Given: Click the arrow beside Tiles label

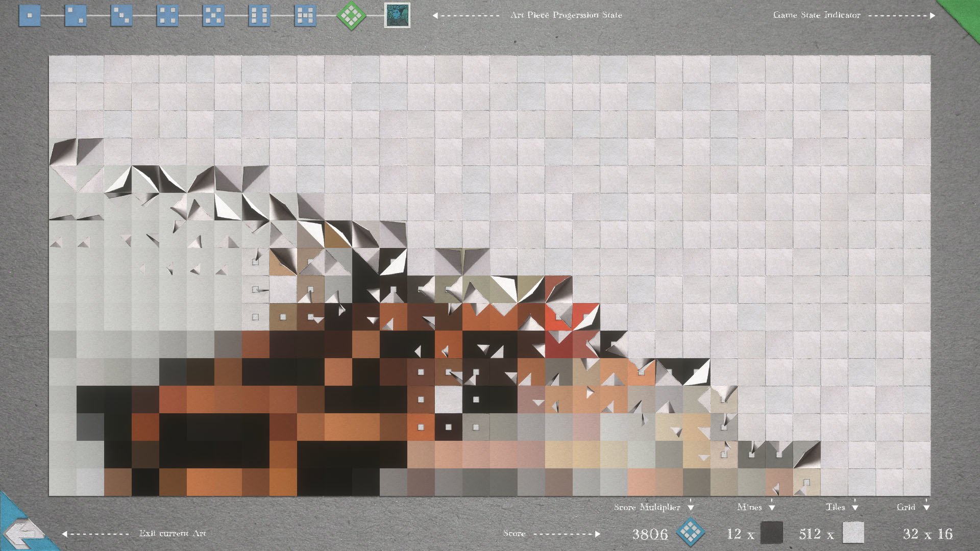Looking at the screenshot, I should (855, 508).
